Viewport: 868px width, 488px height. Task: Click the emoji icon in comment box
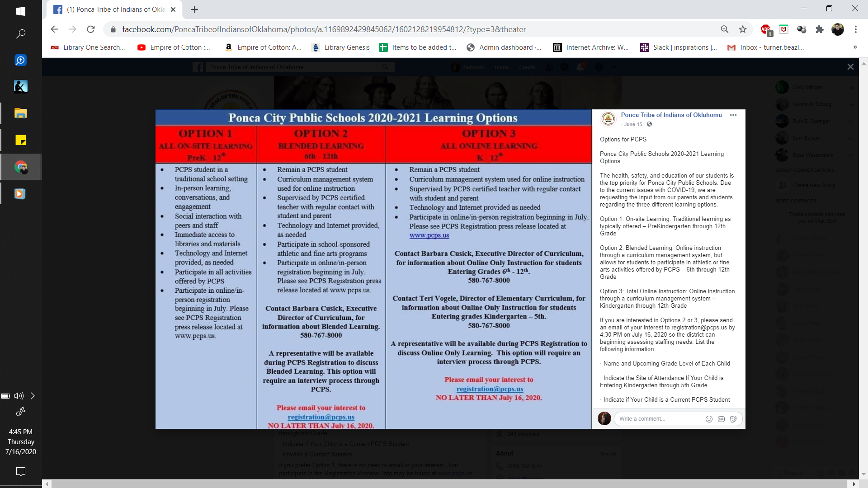(x=709, y=419)
